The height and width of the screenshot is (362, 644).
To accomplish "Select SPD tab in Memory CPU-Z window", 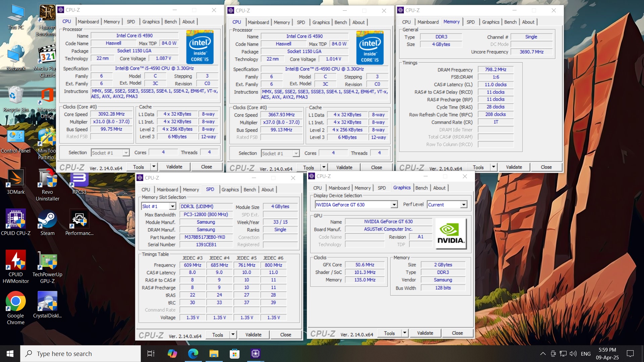I will [x=471, y=22].
